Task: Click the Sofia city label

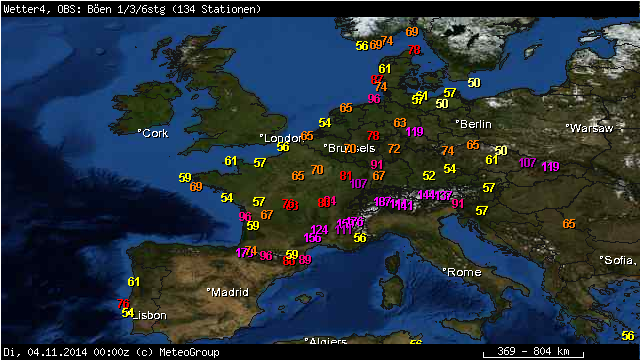Action: [618, 260]
